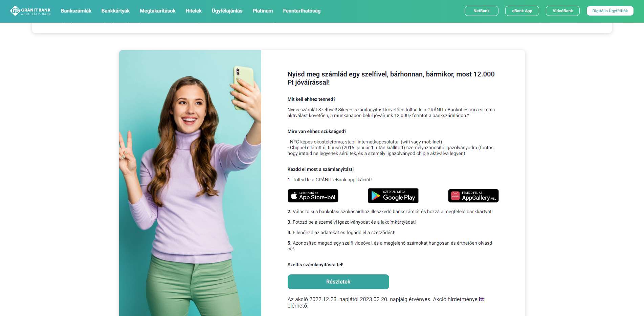Image resolution: width=644 pixels, height=316 pixels.
Task: Select Ügyfélajánlás in the navigation
Action: click(x=227, y=11)
